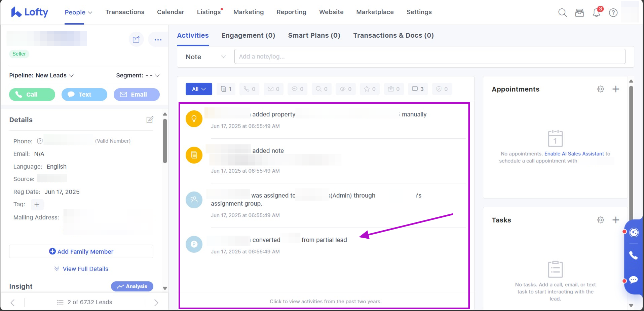Open the floating dialer phone icon

pyautogui.click(x=633, y=255)
